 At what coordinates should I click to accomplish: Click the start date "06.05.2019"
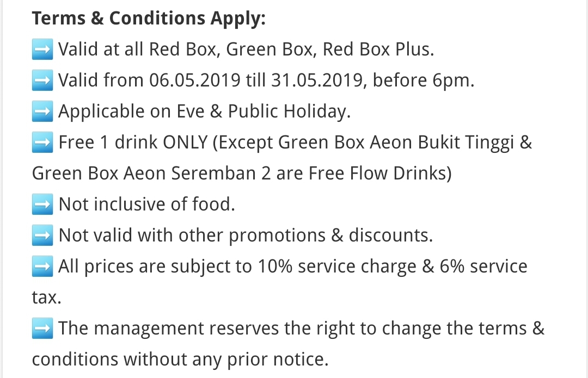pos(194,80)
